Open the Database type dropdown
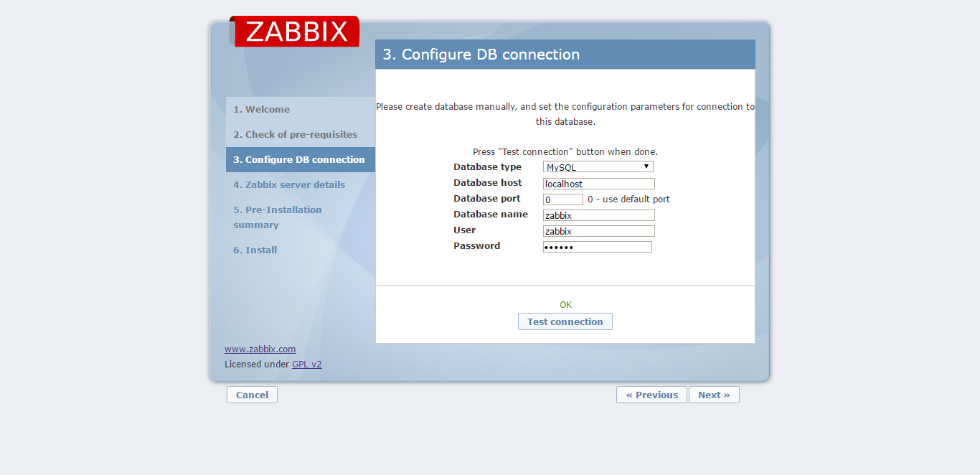Viewport: 980px width, 475px height. [598, 167]
